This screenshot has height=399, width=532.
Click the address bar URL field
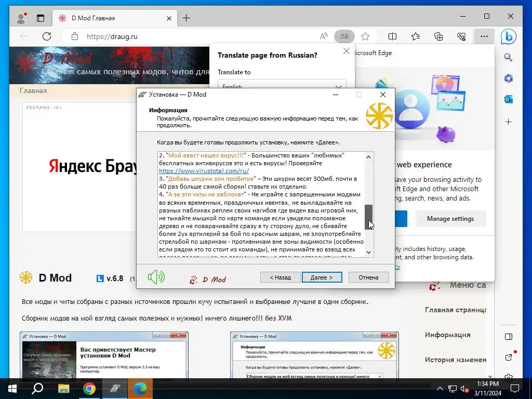pyautogui.click(x=200, y=36)
